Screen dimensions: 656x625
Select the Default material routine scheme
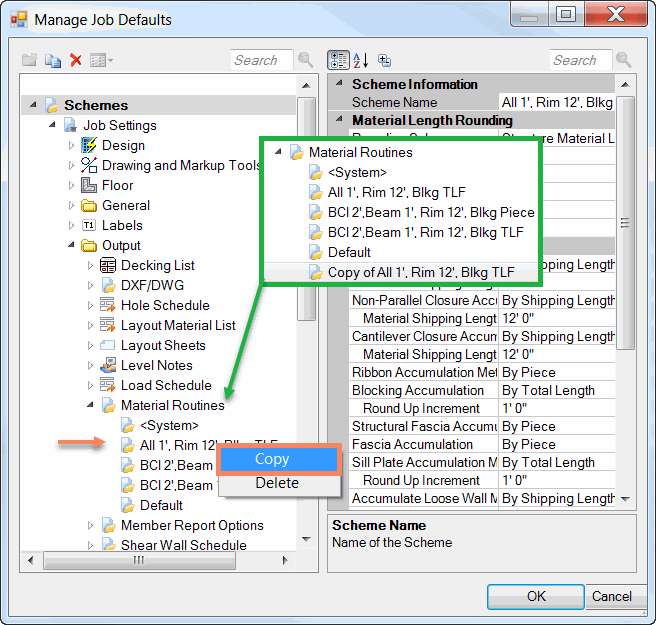tap(161, 505)
